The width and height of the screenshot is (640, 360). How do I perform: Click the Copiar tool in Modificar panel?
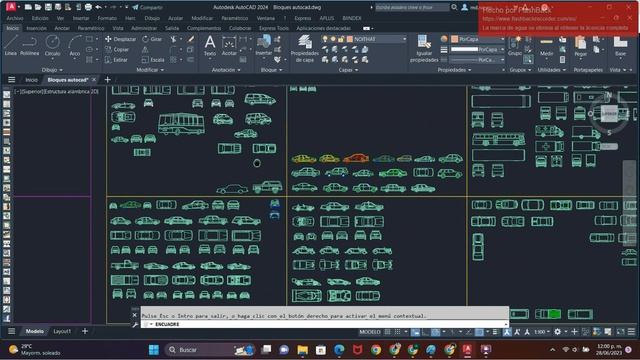pyautogui.click(x=117, y=49)
